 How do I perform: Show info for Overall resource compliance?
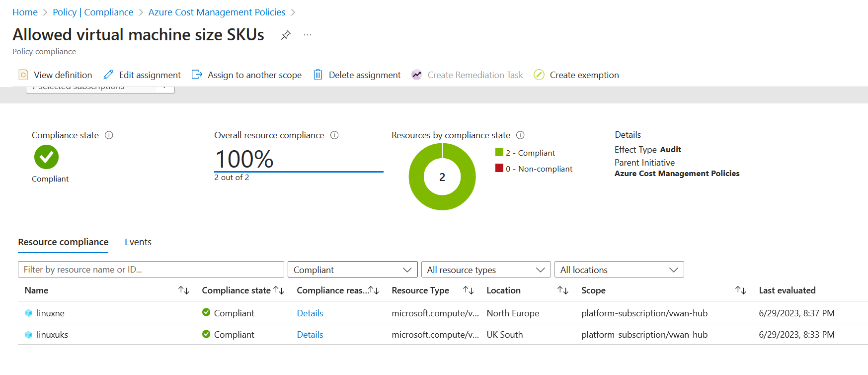[334, 135]
